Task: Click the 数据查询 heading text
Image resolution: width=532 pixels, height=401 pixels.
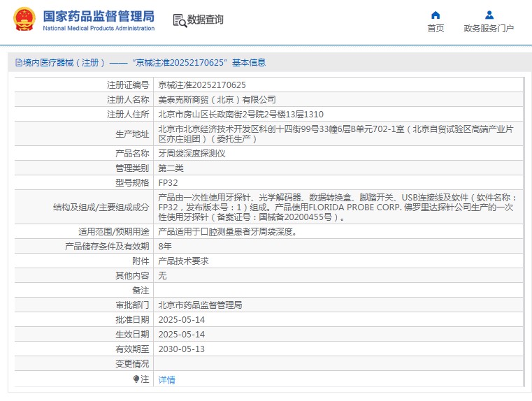Action: tap(206, 20)
